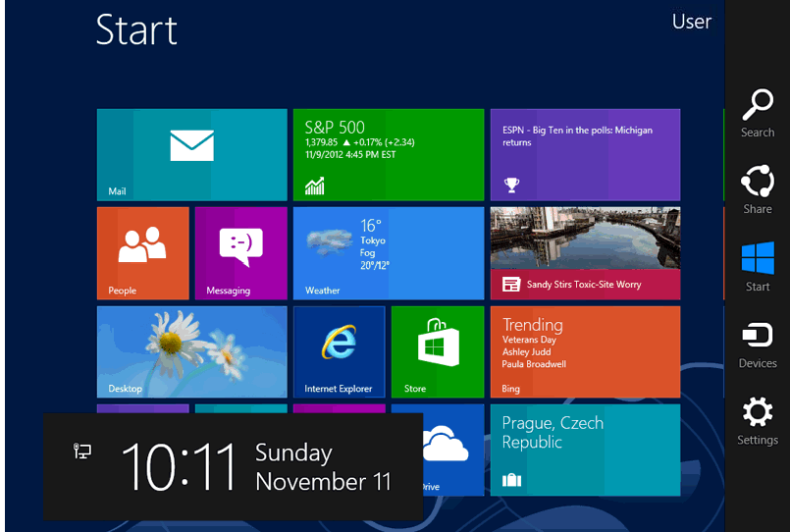Screen dimensions: 790x532
Task: Click the chart icon on Finance tile
Action: [x=314, y=186]
